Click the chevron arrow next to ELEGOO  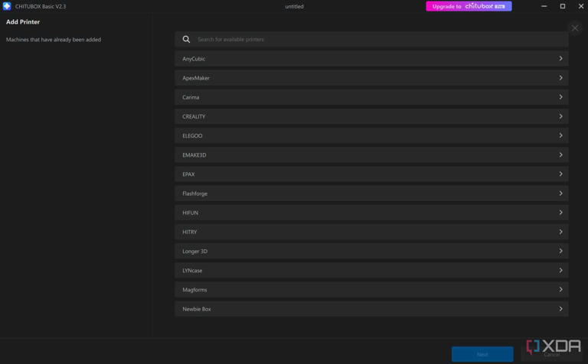560,135
